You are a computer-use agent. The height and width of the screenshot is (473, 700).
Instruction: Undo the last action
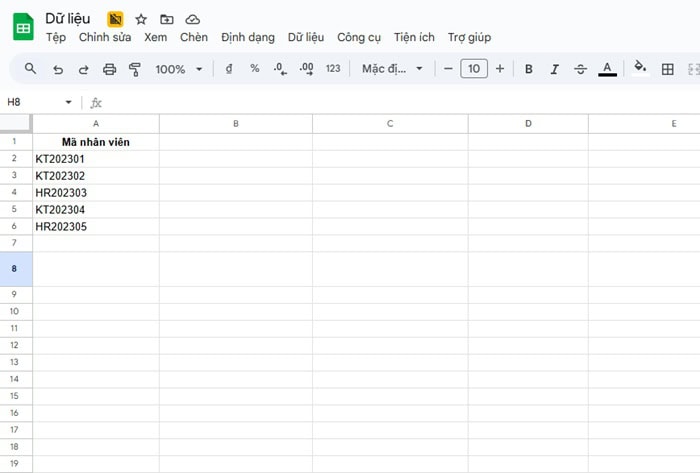click(58, 69)
